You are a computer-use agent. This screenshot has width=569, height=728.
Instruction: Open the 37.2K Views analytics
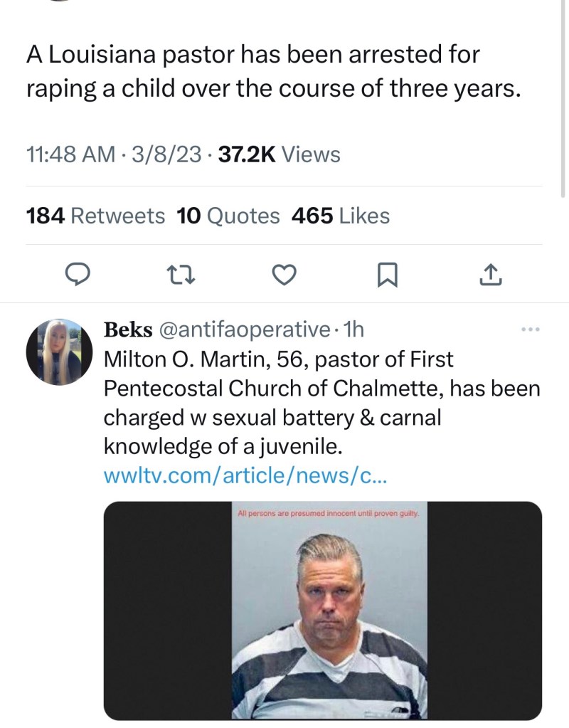pos(280,154)
